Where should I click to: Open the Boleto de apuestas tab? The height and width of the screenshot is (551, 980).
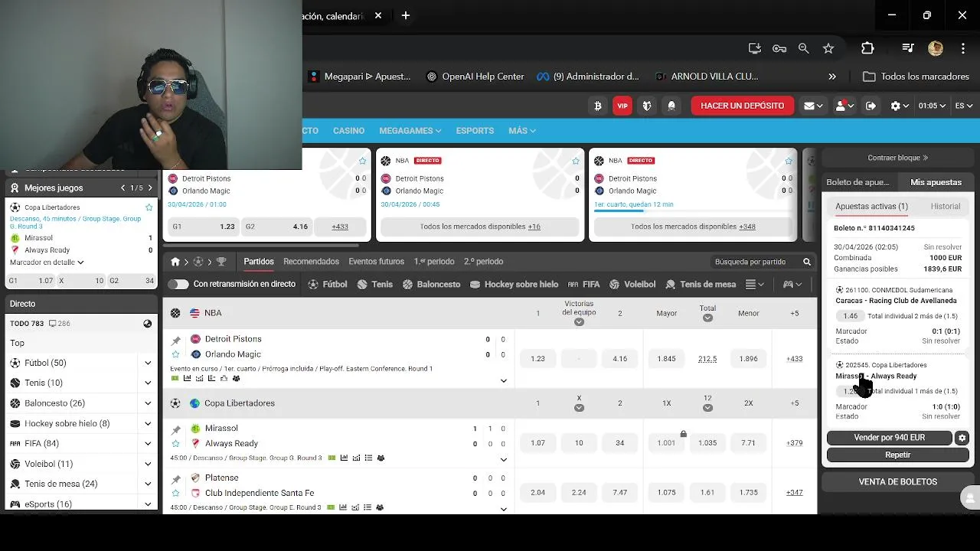click(857, 182)
